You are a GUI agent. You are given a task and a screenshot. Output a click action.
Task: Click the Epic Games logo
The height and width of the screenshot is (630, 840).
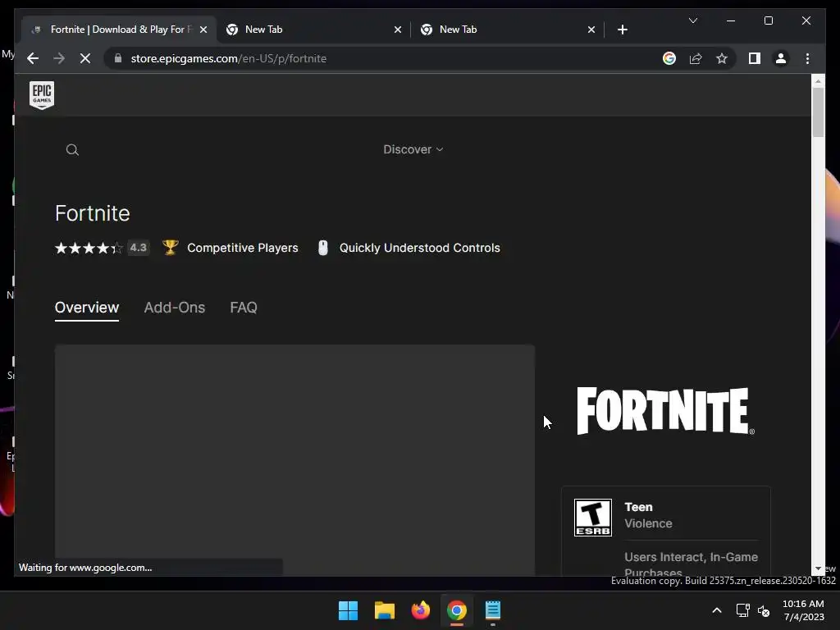click(x=42, y=95)
